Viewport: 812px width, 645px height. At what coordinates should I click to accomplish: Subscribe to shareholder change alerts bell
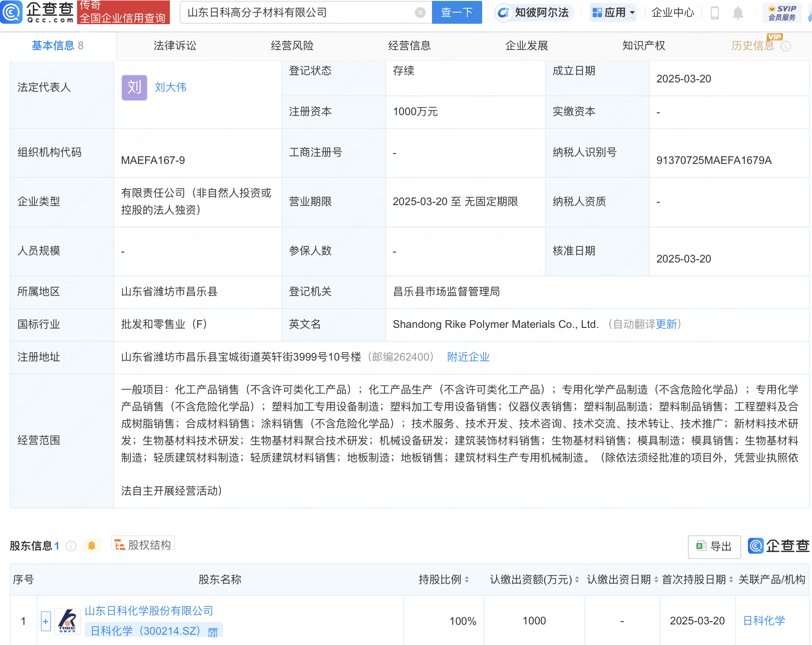pyautogui.click(x=91, y=545)
